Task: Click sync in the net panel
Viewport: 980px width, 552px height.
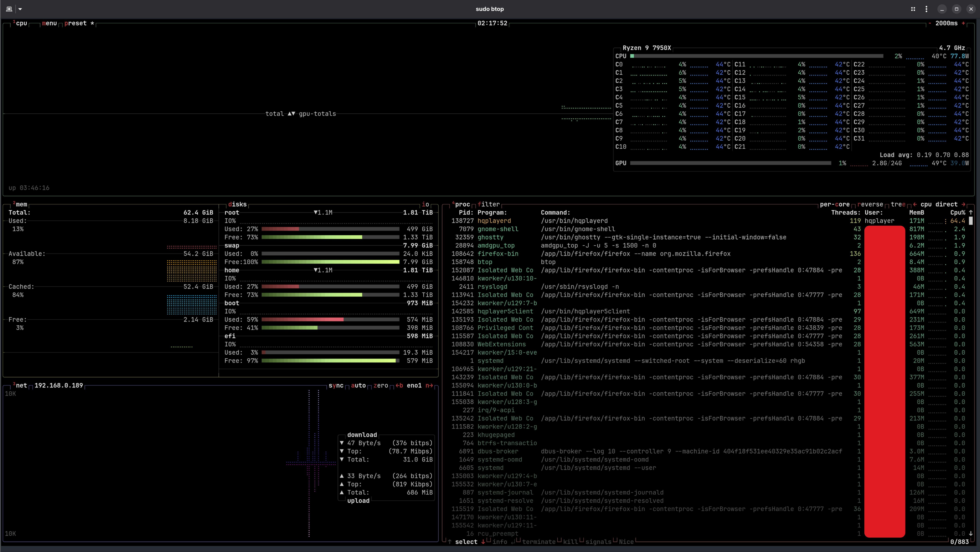Action: [336, 385]
